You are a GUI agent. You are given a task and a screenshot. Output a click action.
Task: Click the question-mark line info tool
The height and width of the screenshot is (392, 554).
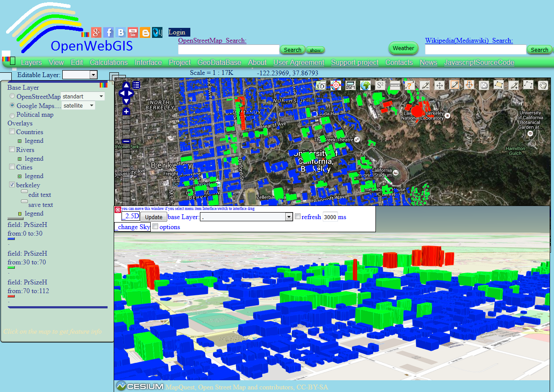(409, 85)
